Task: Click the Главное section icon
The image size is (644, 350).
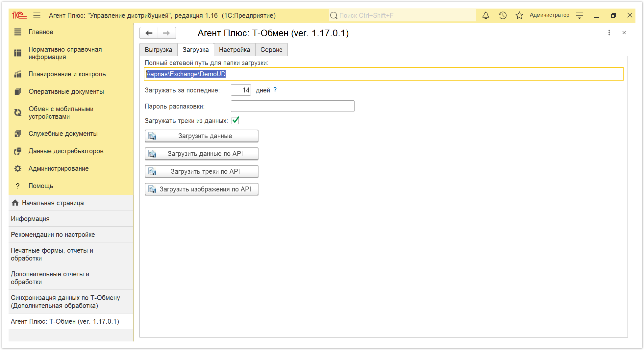Action: click(18, 32)
